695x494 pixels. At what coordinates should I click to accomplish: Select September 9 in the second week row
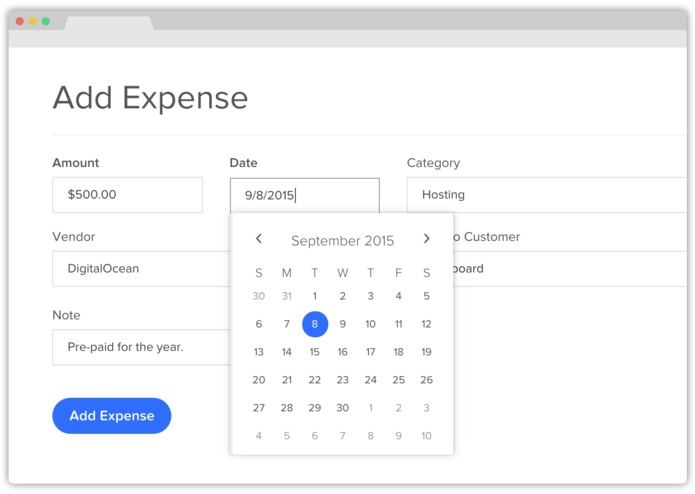pos(343,324)
